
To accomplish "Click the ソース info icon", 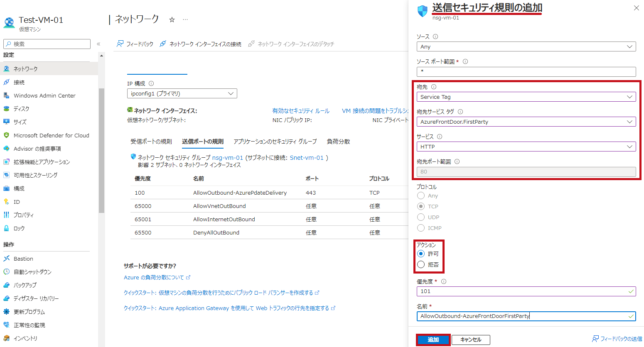I will click(435, 37).
